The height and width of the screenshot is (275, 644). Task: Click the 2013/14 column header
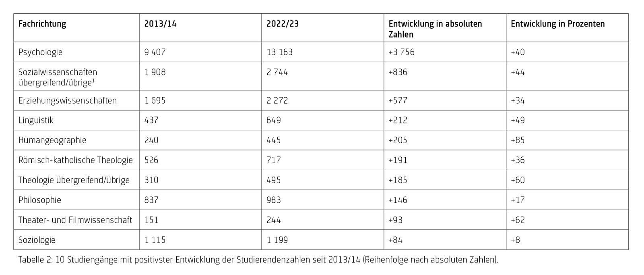(160, 24)
